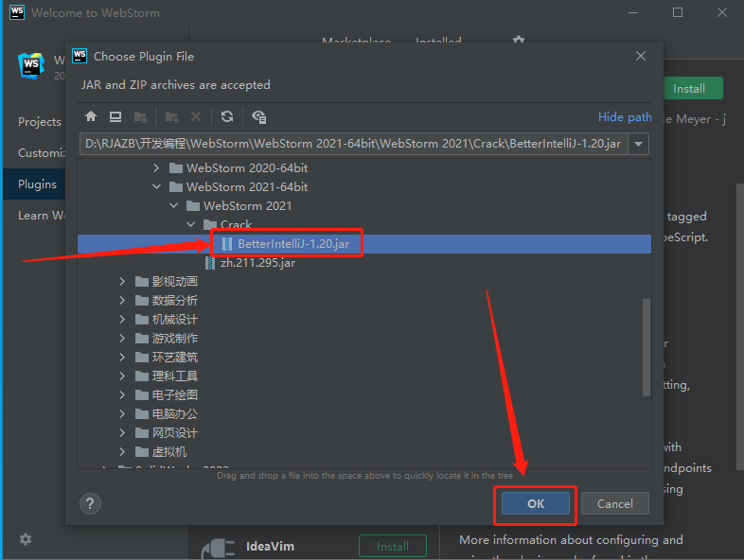Expand the 网页设计 folder
The image size is (744, 560).
[122, 433]
